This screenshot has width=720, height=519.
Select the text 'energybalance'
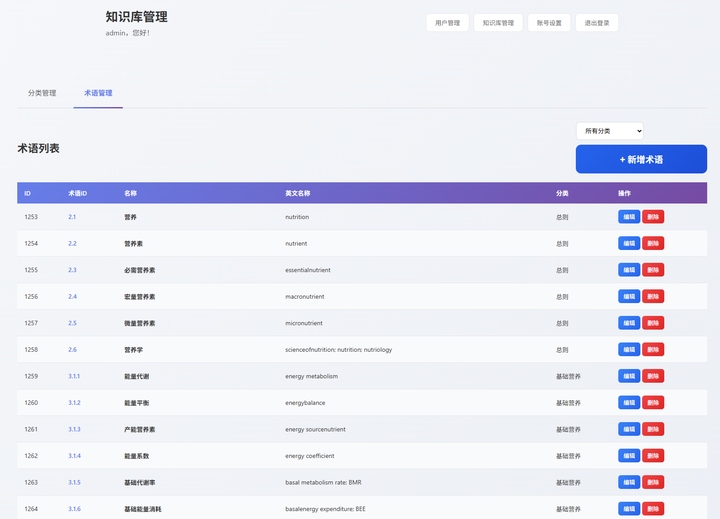(305, 403)
